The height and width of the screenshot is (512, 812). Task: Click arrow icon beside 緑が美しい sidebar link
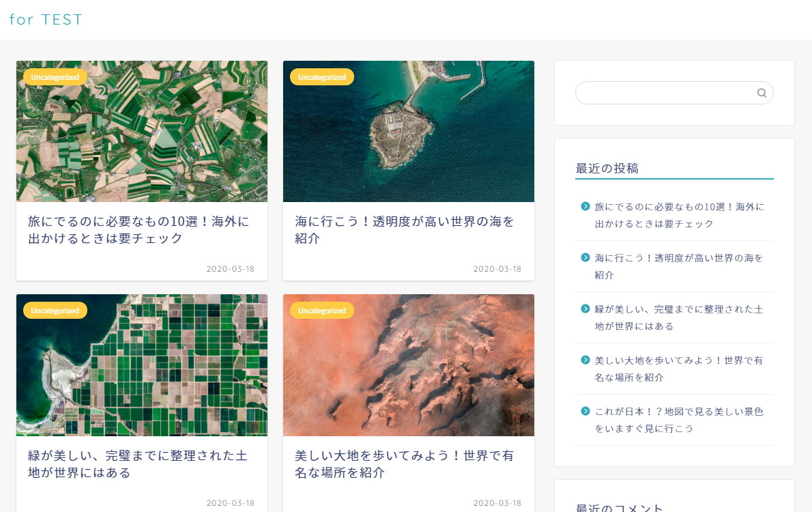tap(585, 309)
